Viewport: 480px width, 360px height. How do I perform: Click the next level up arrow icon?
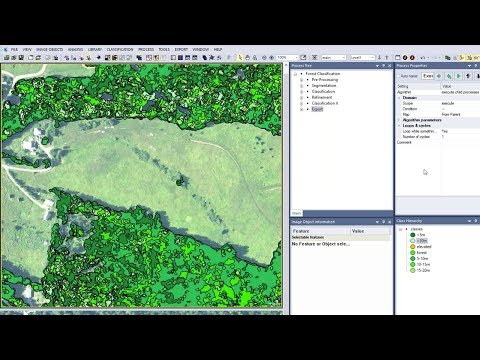click(387, 57)
